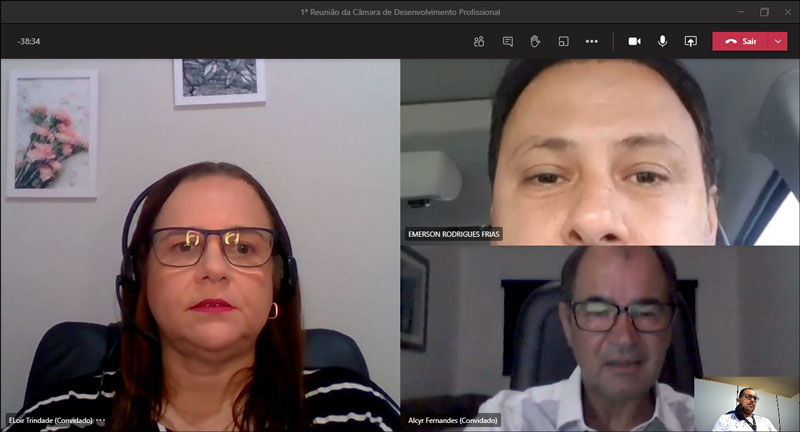Maximize the Teams meeting window
The image size is (800, 432).
(764, 12)
